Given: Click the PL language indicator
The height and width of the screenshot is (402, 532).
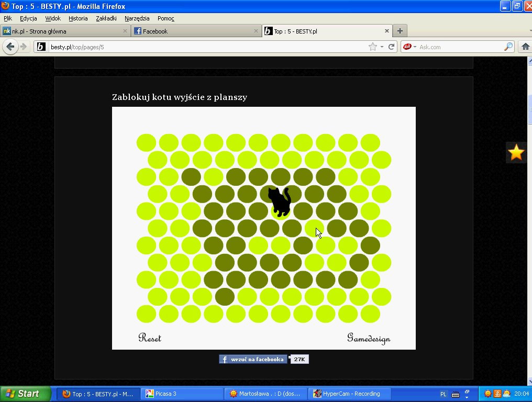Looking at the screenshot, I should [x=443, y=394].
